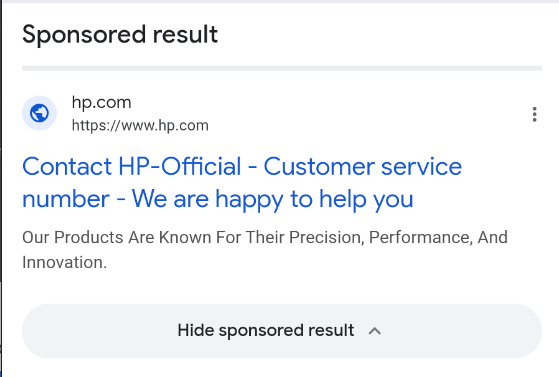Click the word 'Sponsored' in the heading
This screenshot has height=377, width=559.
coord(84,35)
